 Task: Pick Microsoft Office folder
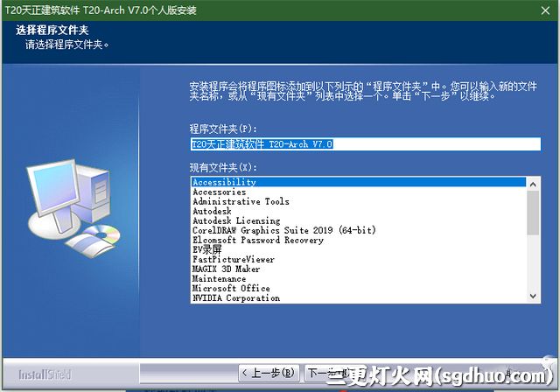click(358, 288)
